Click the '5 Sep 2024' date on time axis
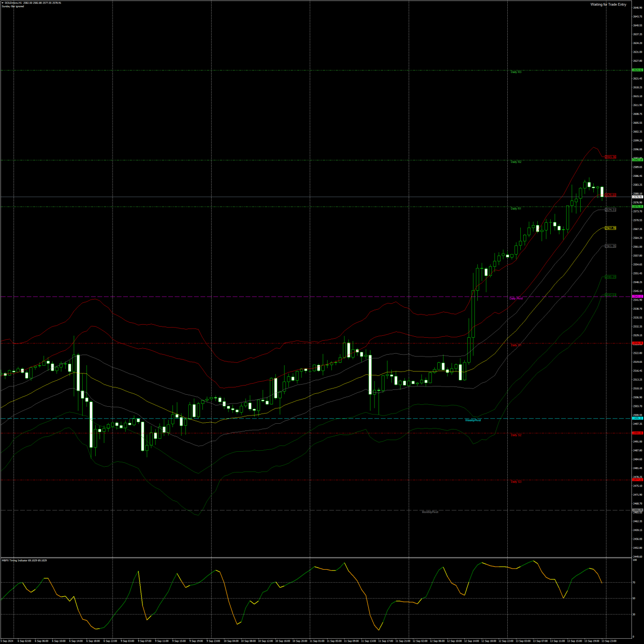Viewport: 644px width, 644px height. pyautogui.click(x=7, y=641)
